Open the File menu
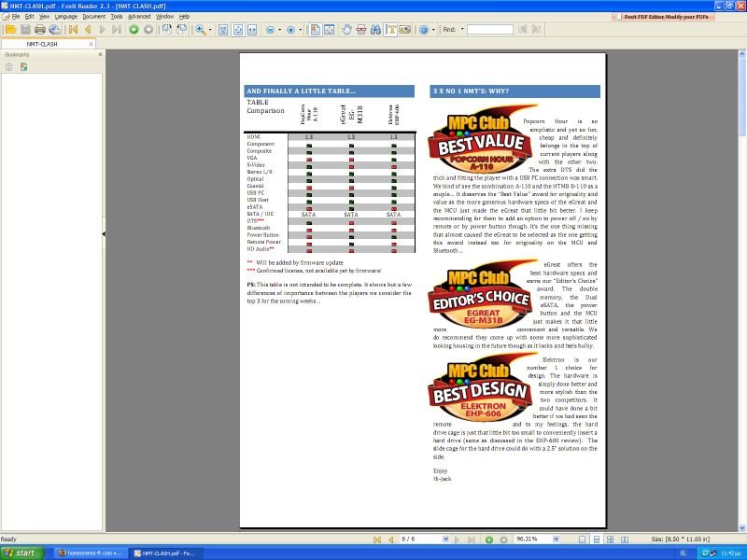 16,17
